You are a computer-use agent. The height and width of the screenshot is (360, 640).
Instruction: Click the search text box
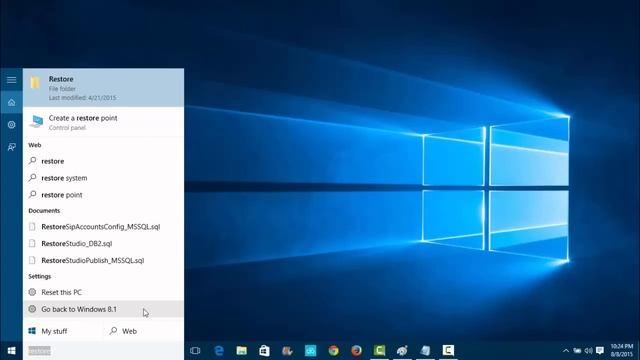pyautogui.click(x=103, y=351)
